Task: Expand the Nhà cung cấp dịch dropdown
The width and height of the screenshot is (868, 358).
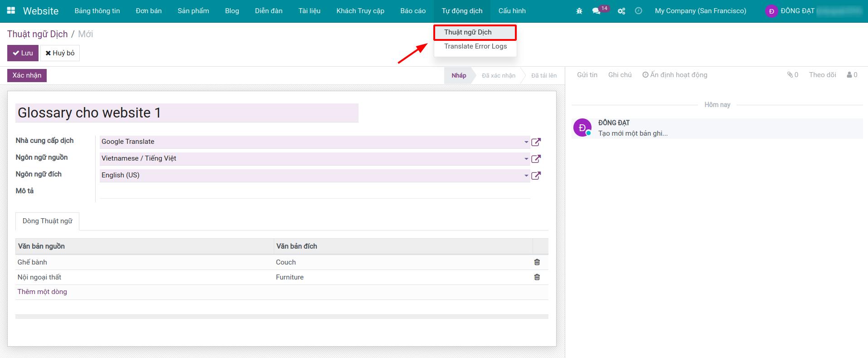Action: [526, 142]
